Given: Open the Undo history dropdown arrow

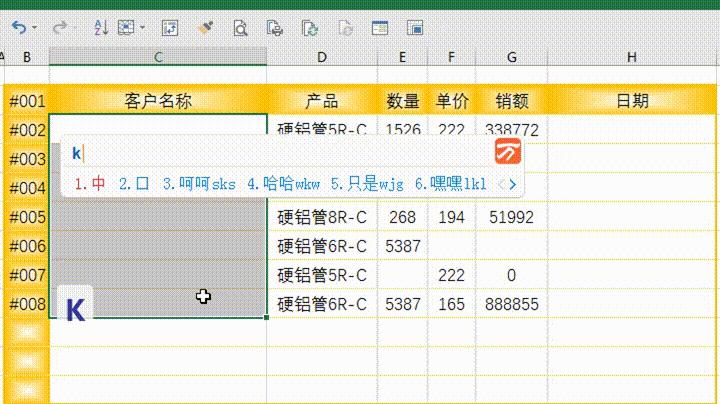Looking at the screenshot, I should (34, 28).
